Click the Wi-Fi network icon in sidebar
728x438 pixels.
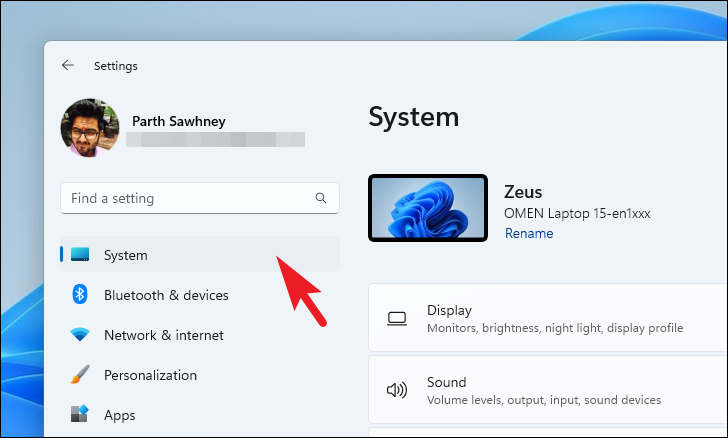[80, 334]
